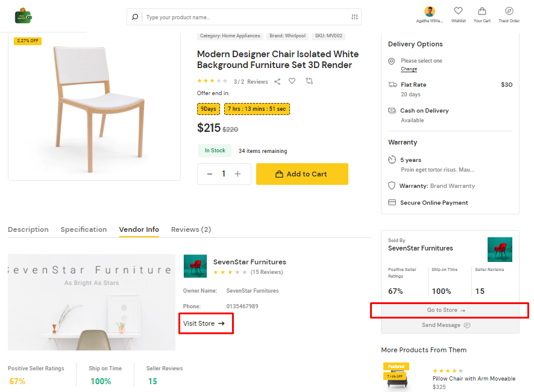This screenshot has width=534, height=392.
Task: Click the Change delivery location link
Action: (409, 69)
